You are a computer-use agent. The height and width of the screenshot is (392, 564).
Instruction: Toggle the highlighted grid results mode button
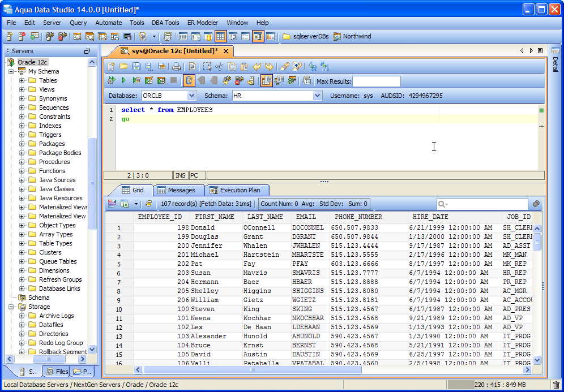pos(266,80)
